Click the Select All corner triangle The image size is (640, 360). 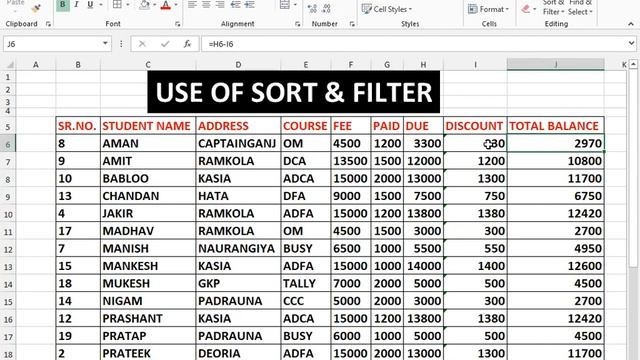click(x=9, y=64)
